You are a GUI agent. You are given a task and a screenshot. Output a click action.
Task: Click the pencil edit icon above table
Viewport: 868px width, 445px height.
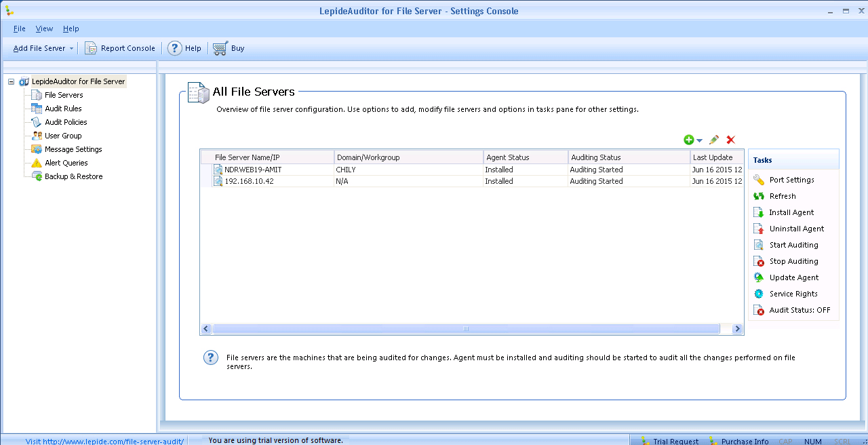pyautogui.click(x=714, y=140)
